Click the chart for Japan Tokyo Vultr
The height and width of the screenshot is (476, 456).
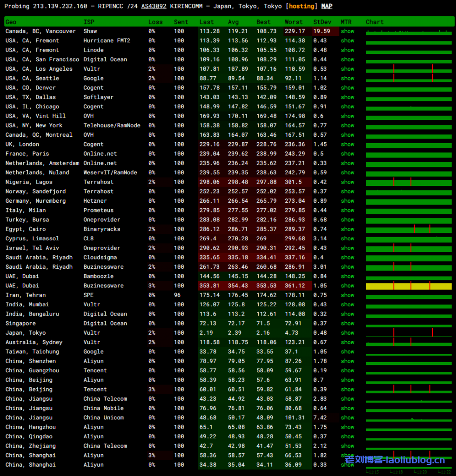(409, 333)
